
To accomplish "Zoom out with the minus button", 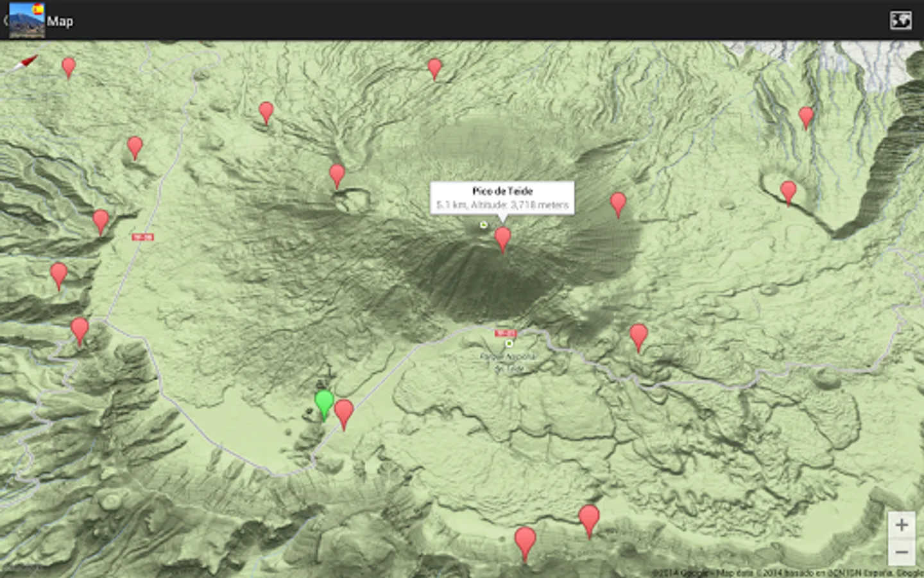I will click(x=901, y=551).
